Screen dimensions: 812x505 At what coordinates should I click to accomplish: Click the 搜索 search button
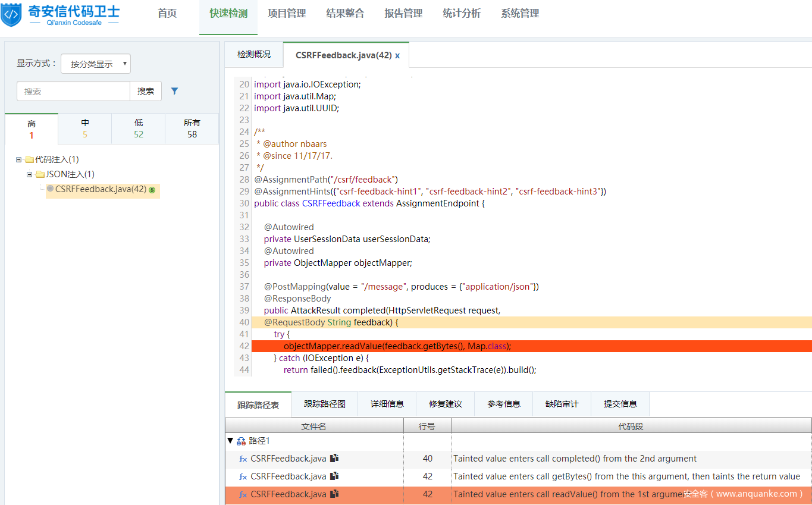pyautogui.click(x=146, y=91)
